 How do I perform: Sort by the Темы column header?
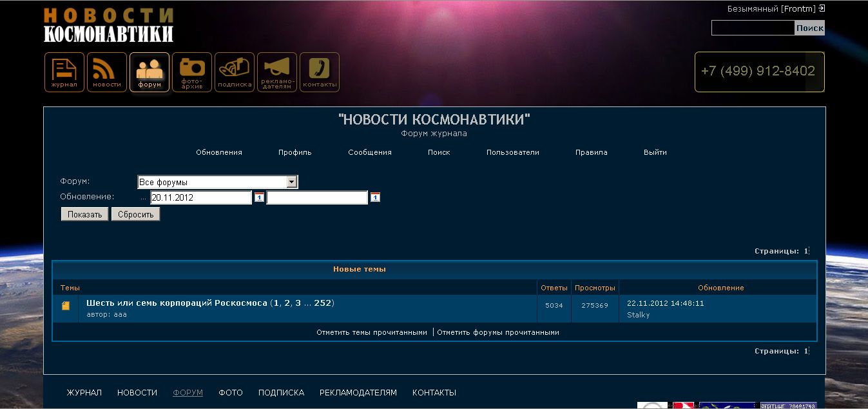point(70,288)
